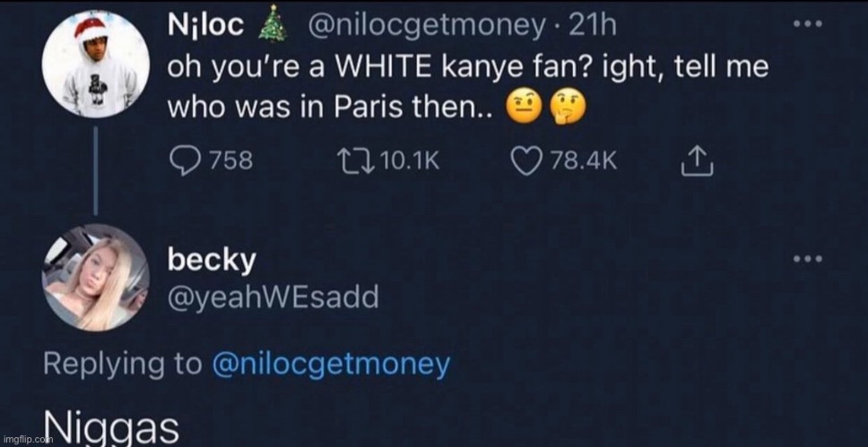868x447 pixels.
Task: Expand the three-dot menu on becky's reply
Action: click(x=810, y=260)
